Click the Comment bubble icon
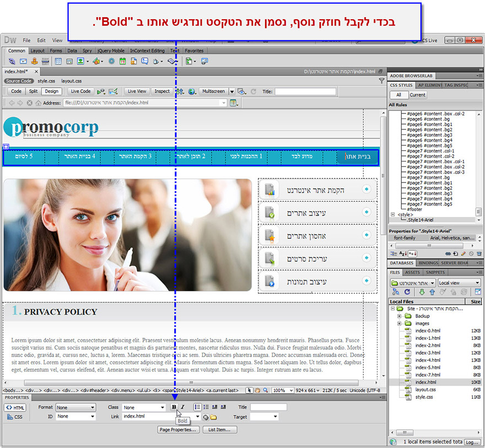Screen dimensions: 485x448 (x=144, y=61)
